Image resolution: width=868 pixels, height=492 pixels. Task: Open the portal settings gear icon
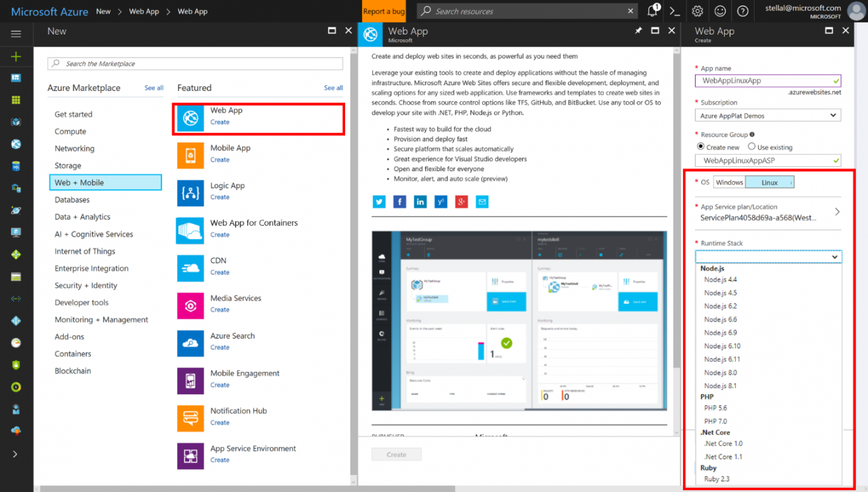(697, 11)
